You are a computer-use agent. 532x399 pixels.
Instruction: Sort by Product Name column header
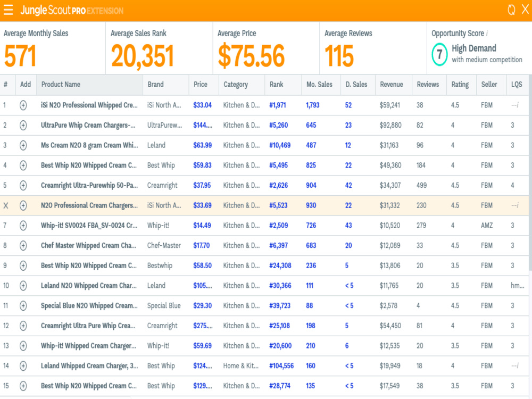pyautogui.click(x=89, y=85)
